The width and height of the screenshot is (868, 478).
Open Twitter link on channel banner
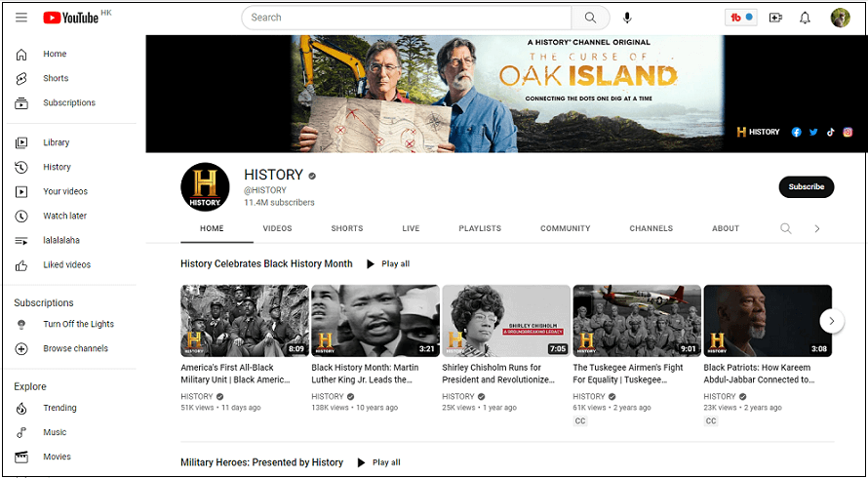click(x=813, y=132)
